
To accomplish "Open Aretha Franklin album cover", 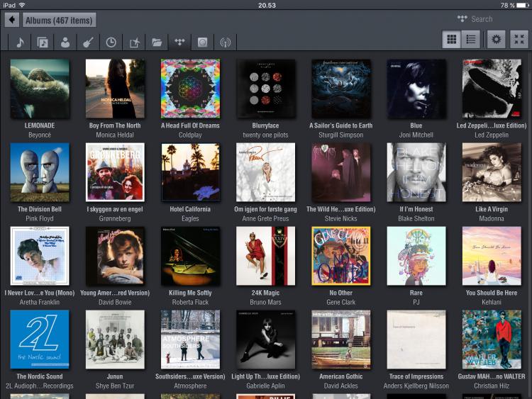I will 40,256.
